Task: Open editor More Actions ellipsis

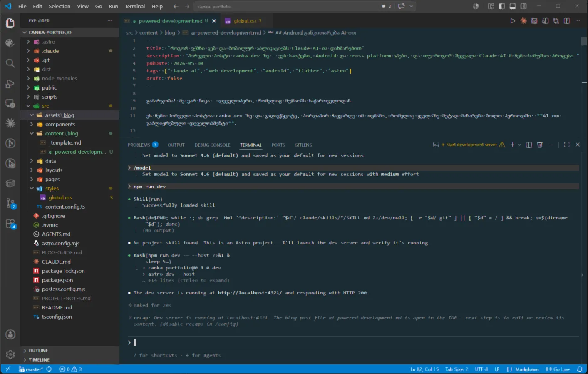Action: [578, 21]
